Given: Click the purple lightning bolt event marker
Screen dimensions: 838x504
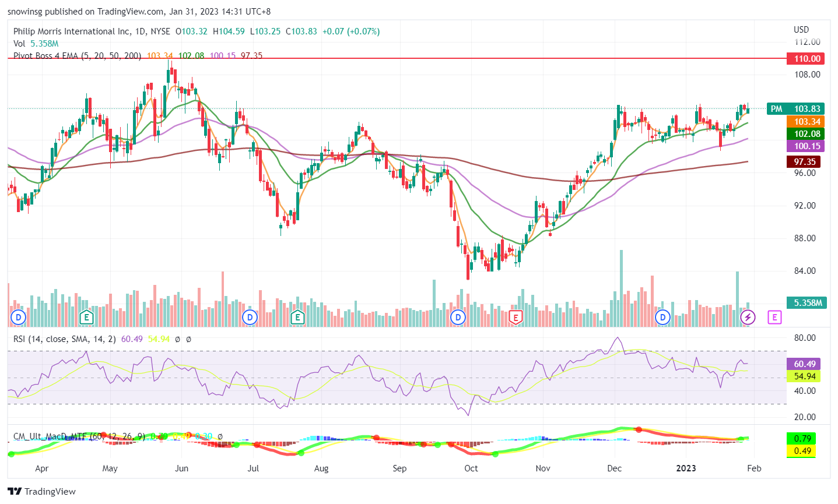Looking at the screenshot, I should click(x=748, y=318).
